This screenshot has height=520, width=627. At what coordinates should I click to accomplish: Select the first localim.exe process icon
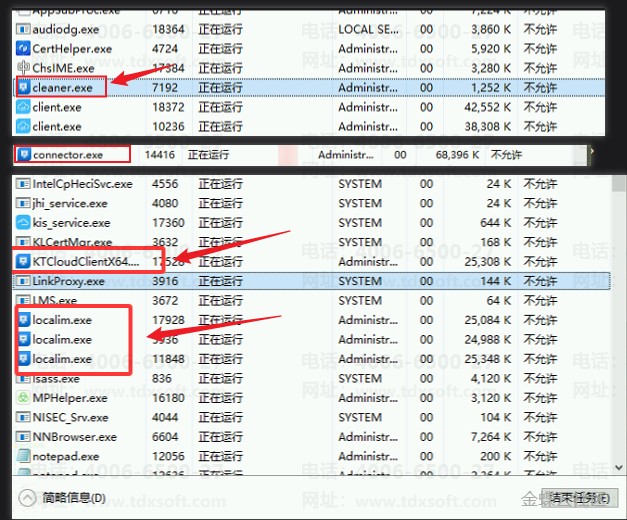24,320
